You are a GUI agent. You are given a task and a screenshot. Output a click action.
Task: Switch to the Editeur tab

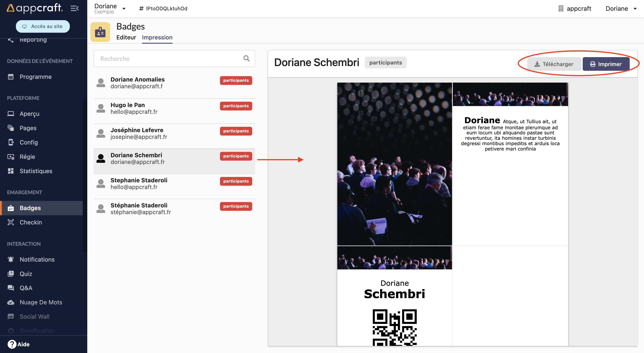(x=126, y=37)
